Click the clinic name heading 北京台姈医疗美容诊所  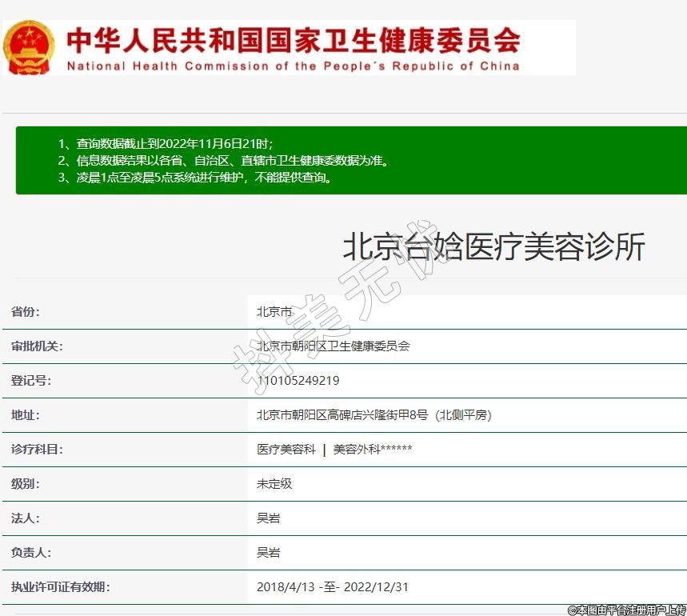[x=493, y=247]
